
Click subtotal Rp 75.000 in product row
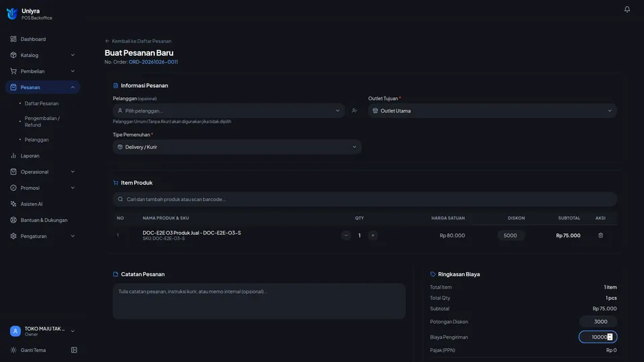(x=568, y=235)
